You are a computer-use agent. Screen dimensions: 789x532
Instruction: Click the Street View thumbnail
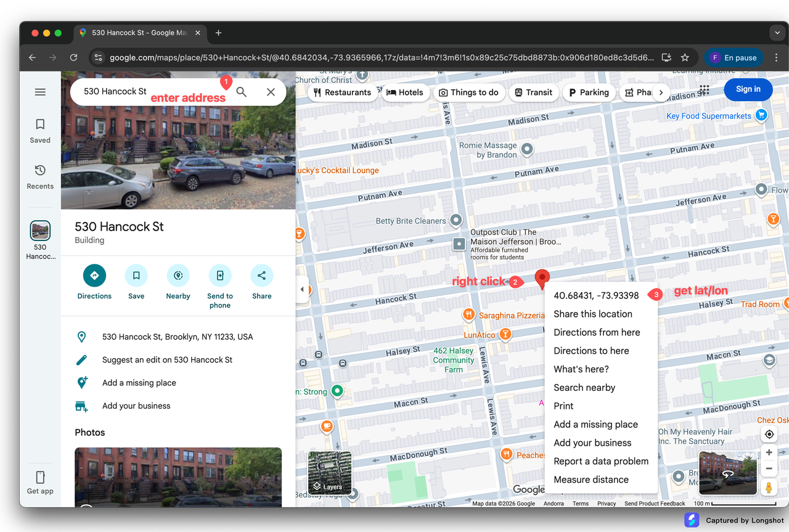tap(728, 473)
